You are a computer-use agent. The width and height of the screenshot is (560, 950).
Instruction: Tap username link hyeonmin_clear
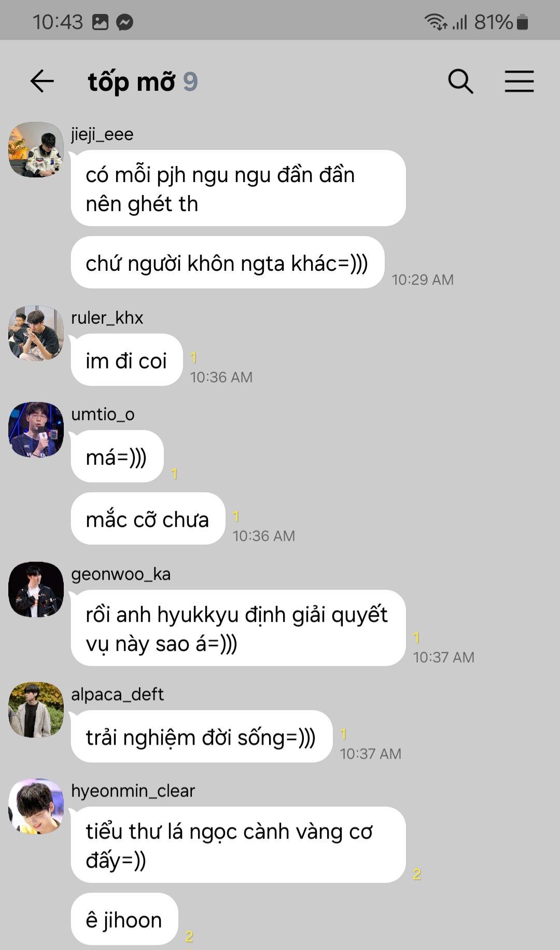coord(133,791)
